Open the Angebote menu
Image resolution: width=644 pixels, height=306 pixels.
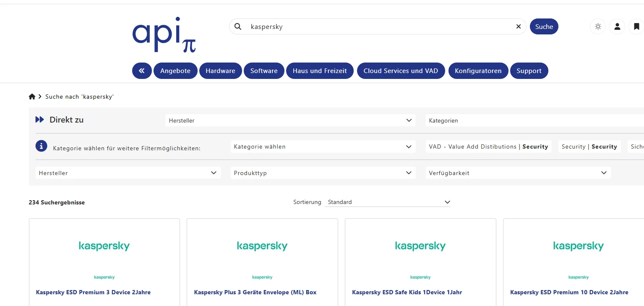pos(175,71)
